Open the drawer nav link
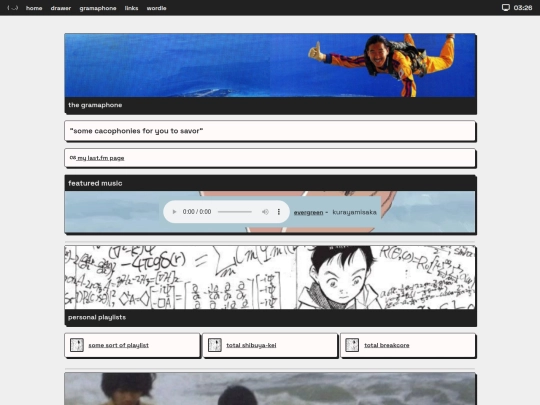 click(x=61, y=8)
